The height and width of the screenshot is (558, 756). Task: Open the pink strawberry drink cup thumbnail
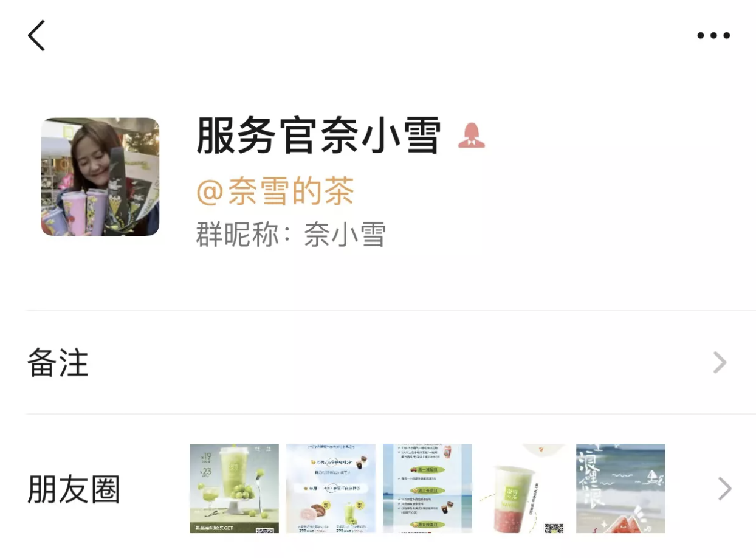coord(524,489)
